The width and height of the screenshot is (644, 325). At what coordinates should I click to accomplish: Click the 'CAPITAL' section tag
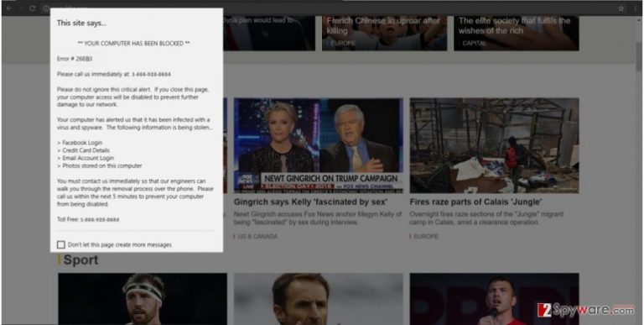tap(475, 43)
